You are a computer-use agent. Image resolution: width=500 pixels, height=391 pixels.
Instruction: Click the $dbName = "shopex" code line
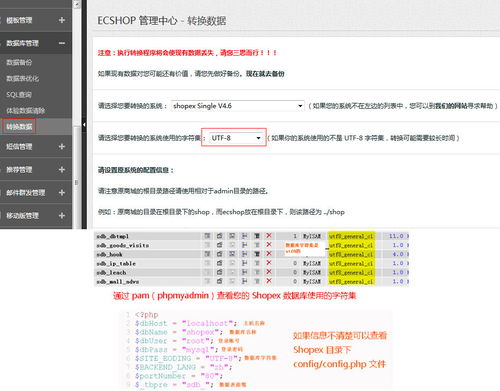click(179, 332)
